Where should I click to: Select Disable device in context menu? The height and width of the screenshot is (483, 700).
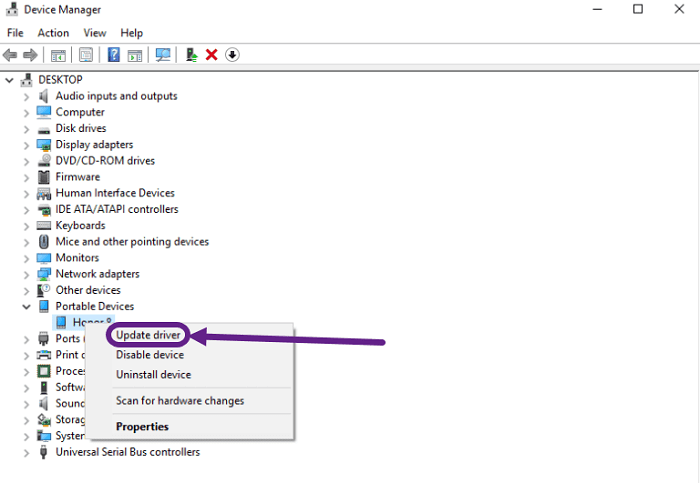click(x=150, y=355)
